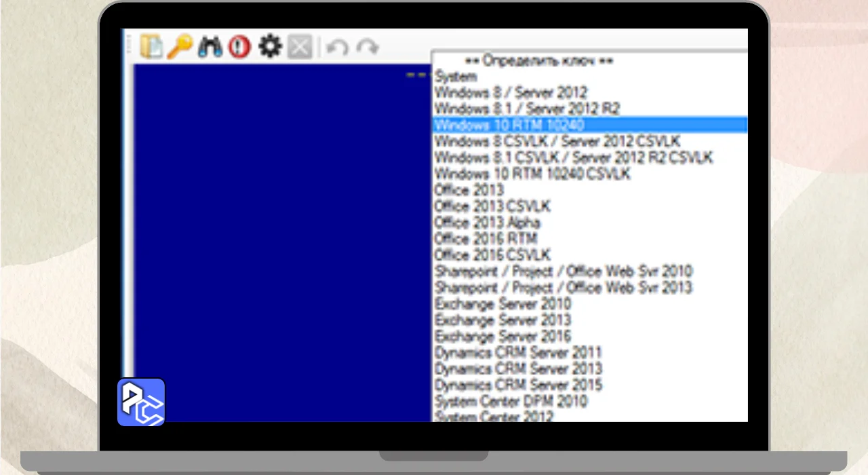Click the paste clipboard icon in the toolbar
Screen dimensions: 868x475
151,47
